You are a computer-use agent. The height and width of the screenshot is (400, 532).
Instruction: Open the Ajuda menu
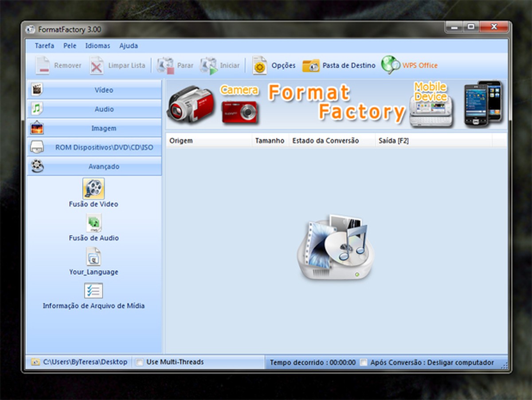[x=129, y=46]
